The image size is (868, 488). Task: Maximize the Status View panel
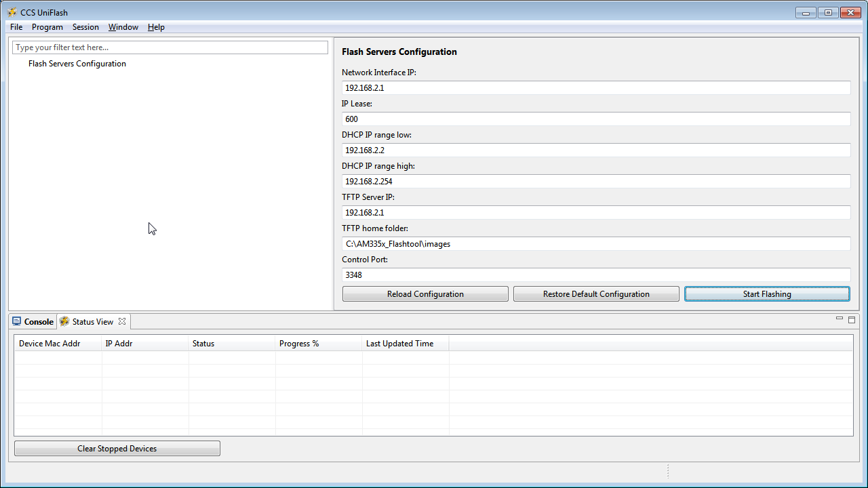852,319
